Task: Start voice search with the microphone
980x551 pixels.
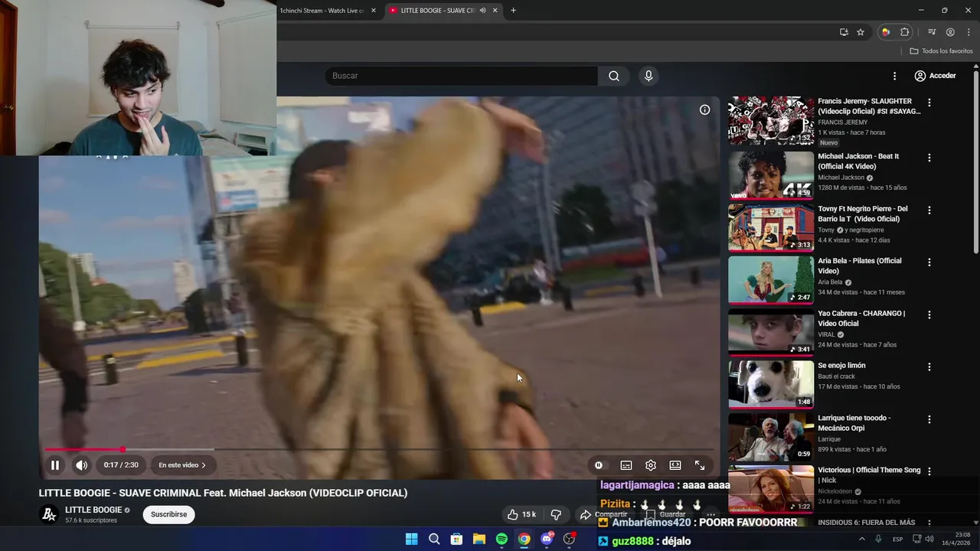Action: tap(648, 76)
